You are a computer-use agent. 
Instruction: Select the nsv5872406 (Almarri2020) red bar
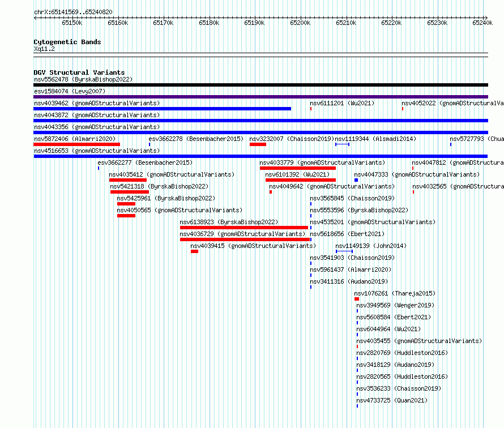77,144
